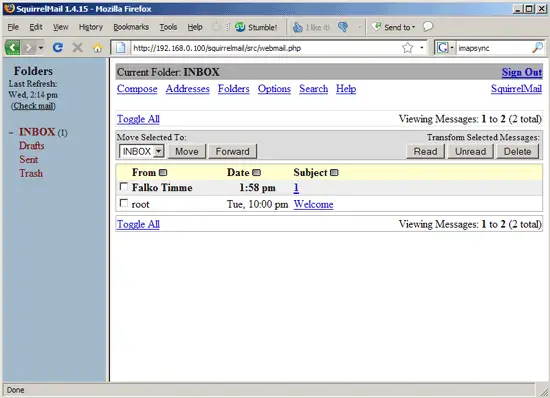Open the 'Move Selected To' INBOX dropdown

pyautogui.click(x=142, y=151)
